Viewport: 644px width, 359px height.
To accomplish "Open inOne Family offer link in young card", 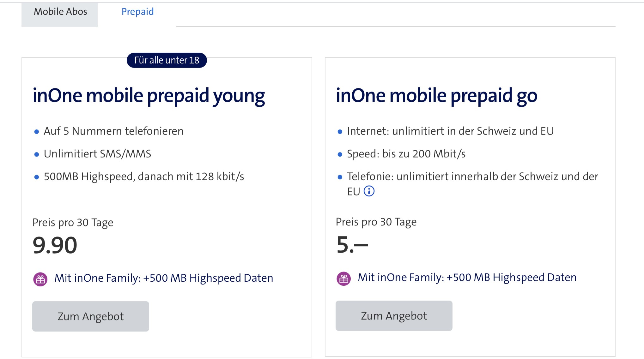I will [x=163, y=278].
